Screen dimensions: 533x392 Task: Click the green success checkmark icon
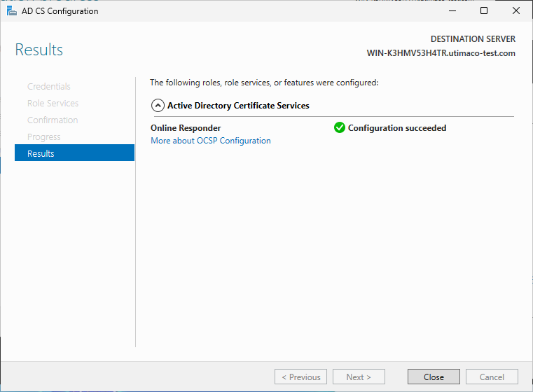pyautogui.click(x=339, y=127)
